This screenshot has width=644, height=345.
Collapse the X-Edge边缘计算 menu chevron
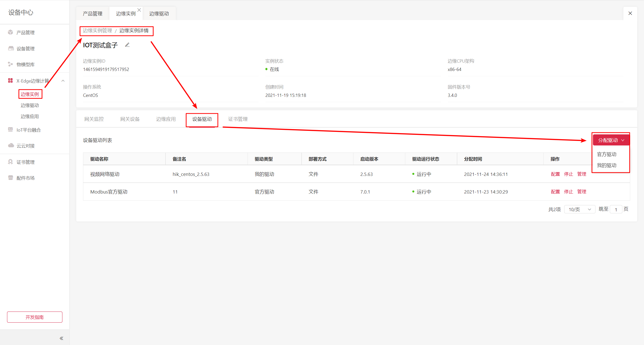pos(63,81)
